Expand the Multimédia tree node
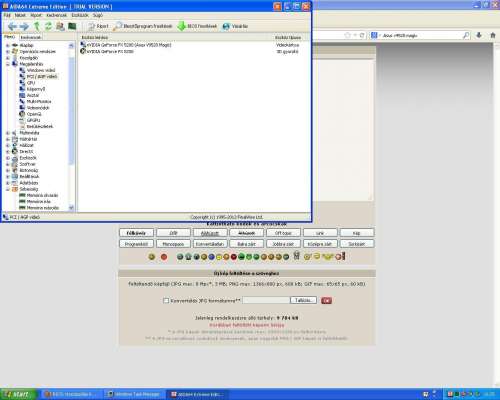 pos(8,133)
